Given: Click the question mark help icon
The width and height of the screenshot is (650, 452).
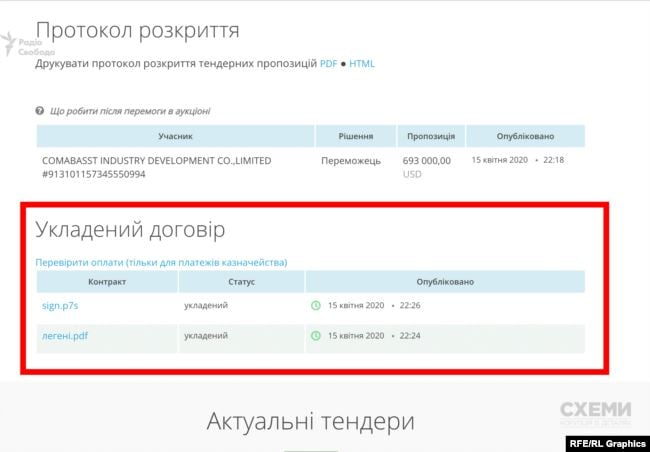Looking at the screenshot, I should click(40, 111).
